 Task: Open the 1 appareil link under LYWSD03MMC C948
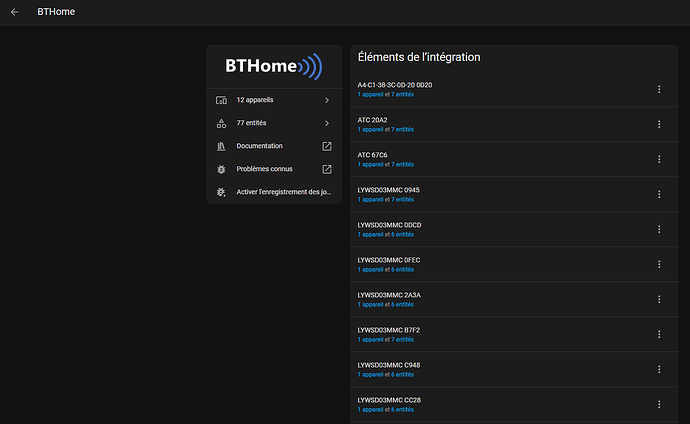coord(370,375)
